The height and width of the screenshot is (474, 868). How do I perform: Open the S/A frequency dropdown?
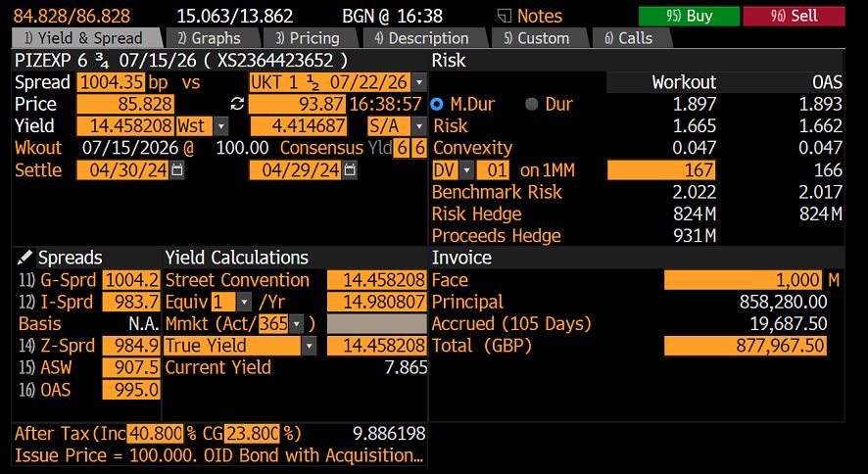(418, 126)
